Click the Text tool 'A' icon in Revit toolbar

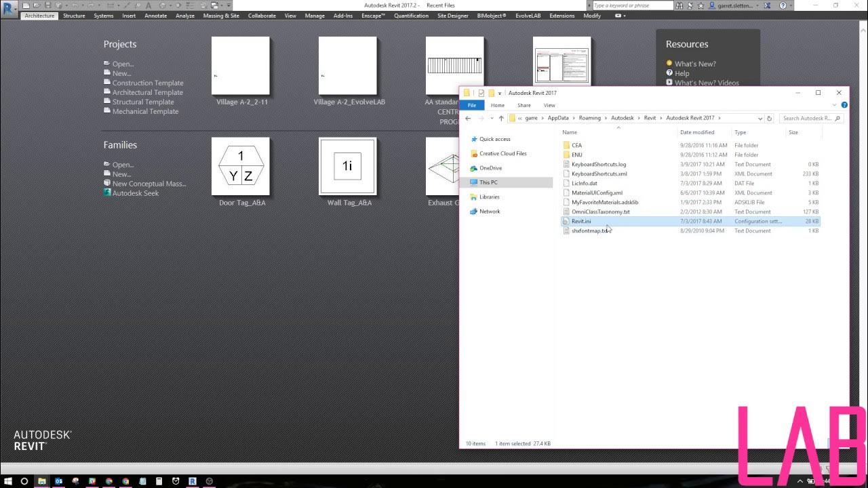pyautogui.click(x=149, y=5)
